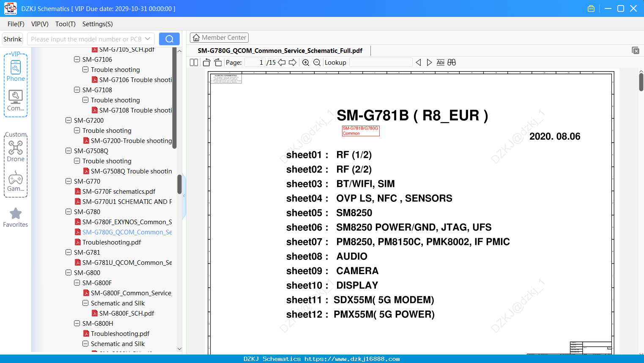
Task: Collapse the SM-G780 tree node
Action: [69, 212]
